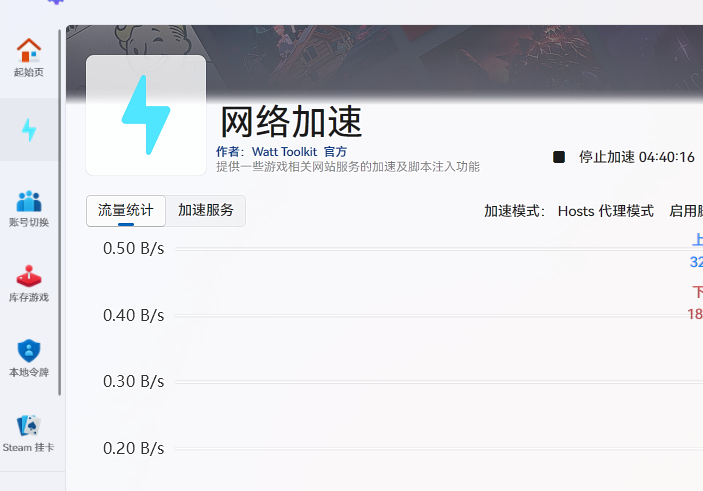Click the 0.50 B/s axis label
This screenshot has width=703, height=491.
coord(134,248)
